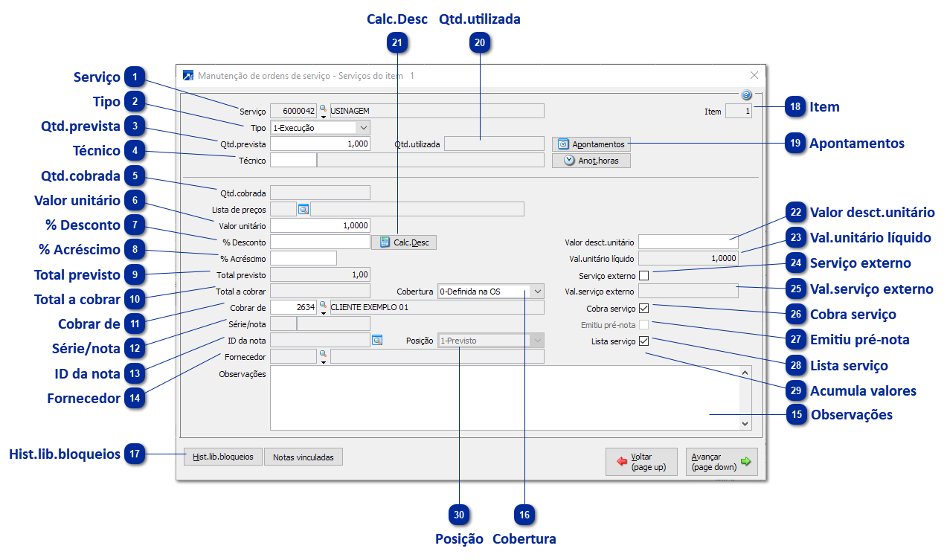The height and width of the screenshot is (560, 947).
Task: Click the Total previsto field
Action: pos(320,274)
